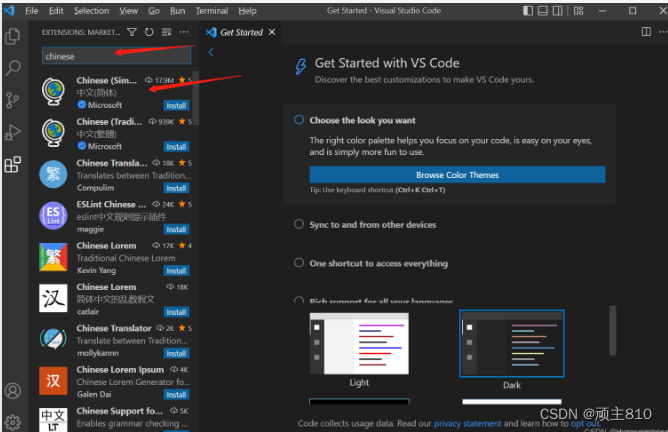
Task: Open the Selection menu
Action: coord(92,11)
